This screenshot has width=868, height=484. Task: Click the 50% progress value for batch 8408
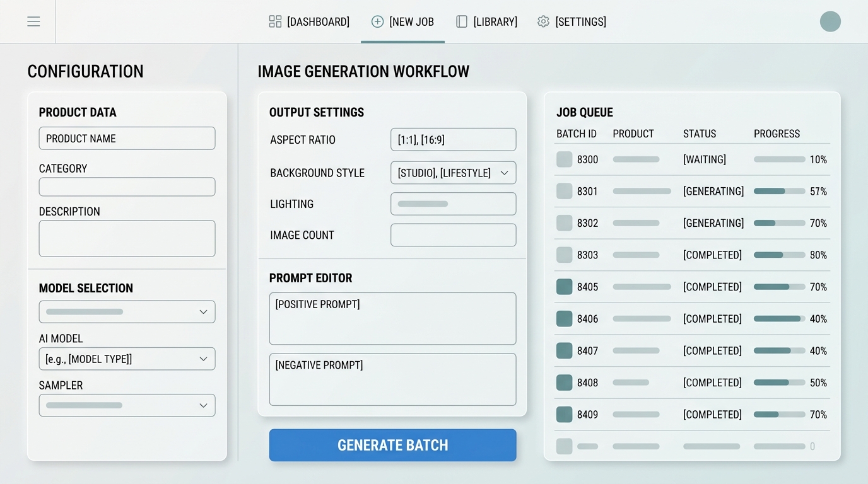(x=818, y=383)
